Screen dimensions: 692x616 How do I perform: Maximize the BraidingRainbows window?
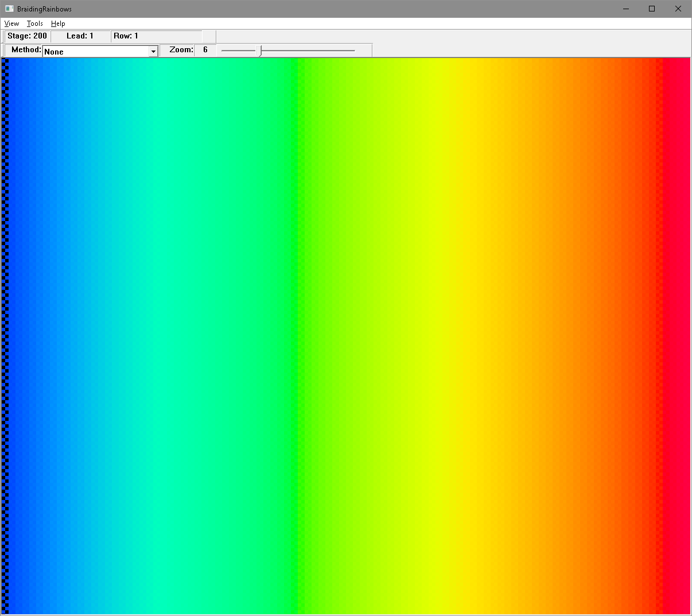pos(652,9)
